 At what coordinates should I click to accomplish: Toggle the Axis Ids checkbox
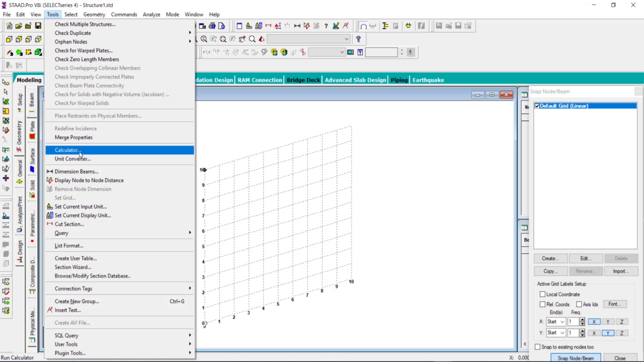pyautogui.click(x=579, y=304)
